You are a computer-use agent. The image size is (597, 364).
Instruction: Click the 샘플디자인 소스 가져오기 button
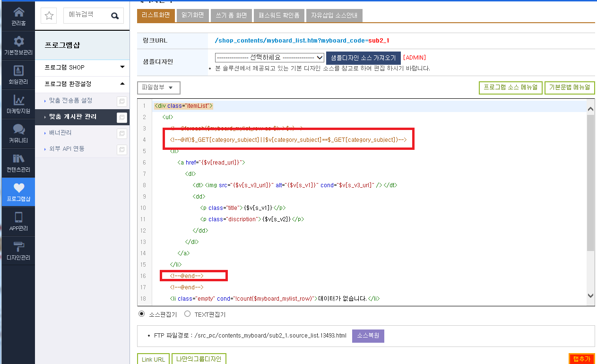(x=363, y=58)
